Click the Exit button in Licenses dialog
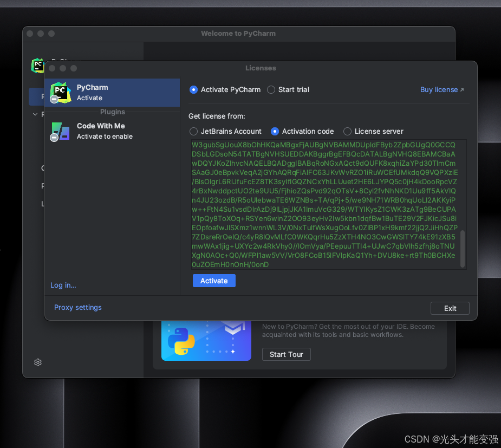The height and width of the screenshot is (448, 501). tap(450, 308)
